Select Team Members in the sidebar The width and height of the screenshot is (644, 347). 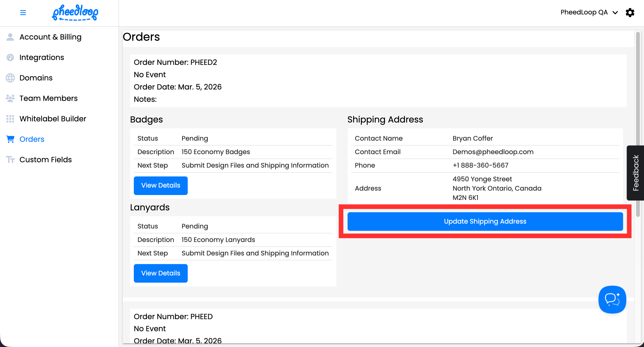pos(49,98)
